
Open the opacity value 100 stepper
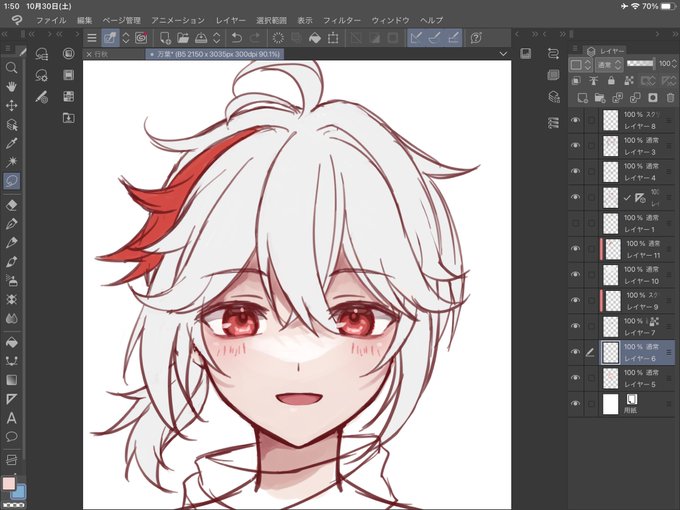coord(674,64)
